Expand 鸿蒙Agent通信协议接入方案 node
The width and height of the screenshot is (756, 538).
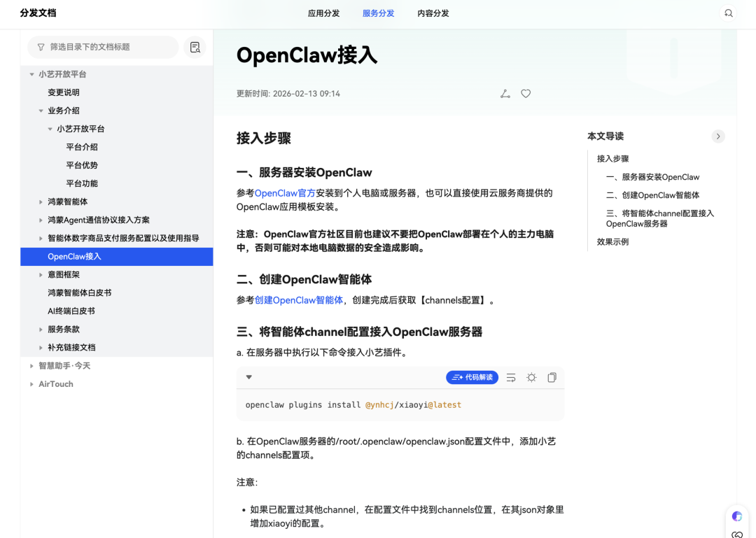41,220
